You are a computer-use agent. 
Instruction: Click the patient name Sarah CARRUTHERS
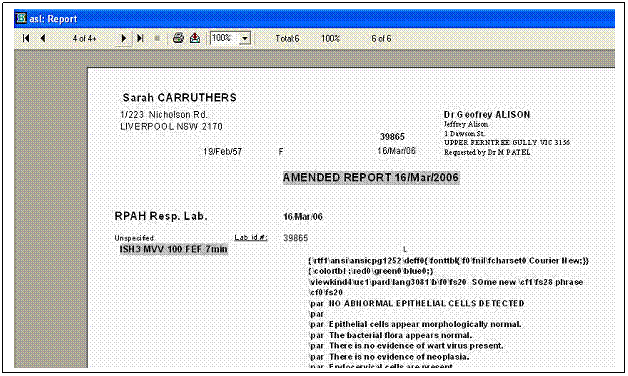point(179,98)
